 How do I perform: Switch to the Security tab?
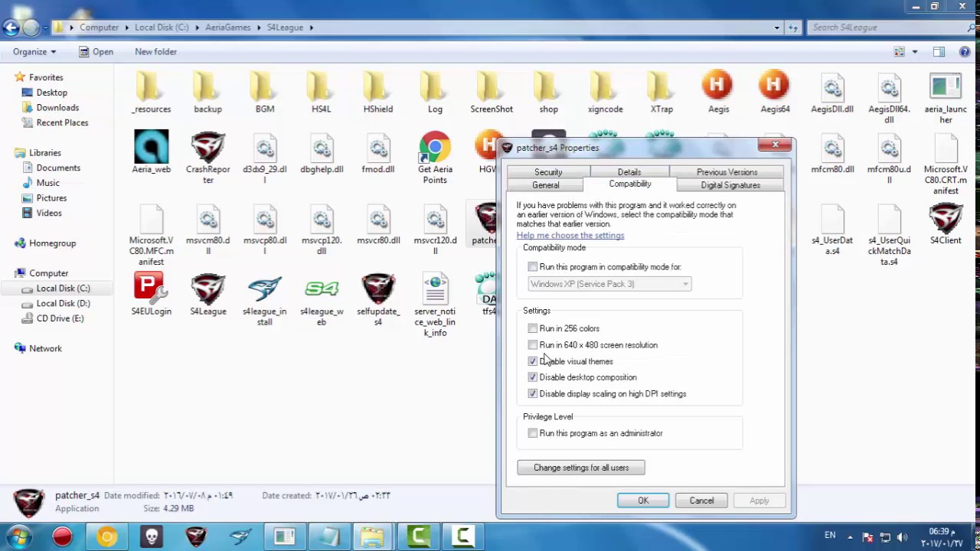click(x=548, y=172)
